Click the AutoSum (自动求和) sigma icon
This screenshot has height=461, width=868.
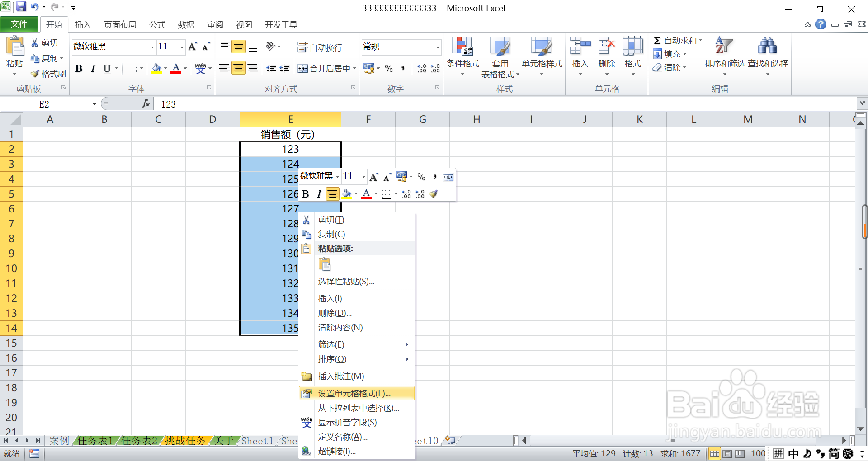click(658, 41)
